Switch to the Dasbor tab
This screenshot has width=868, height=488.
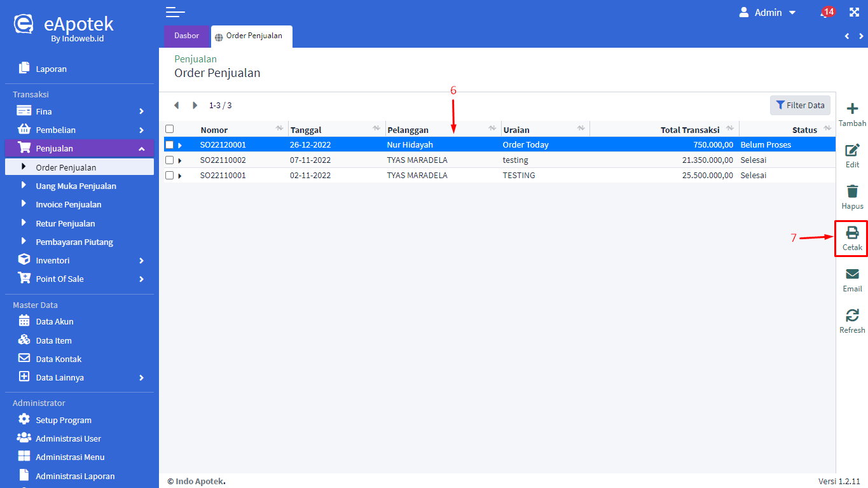186,36
